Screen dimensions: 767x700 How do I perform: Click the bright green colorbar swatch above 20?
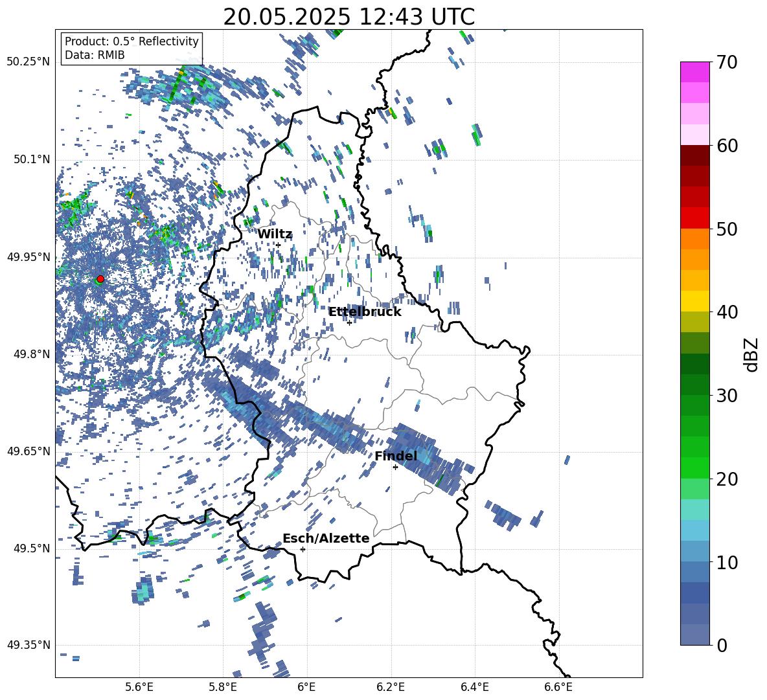[x=695, y=468]
